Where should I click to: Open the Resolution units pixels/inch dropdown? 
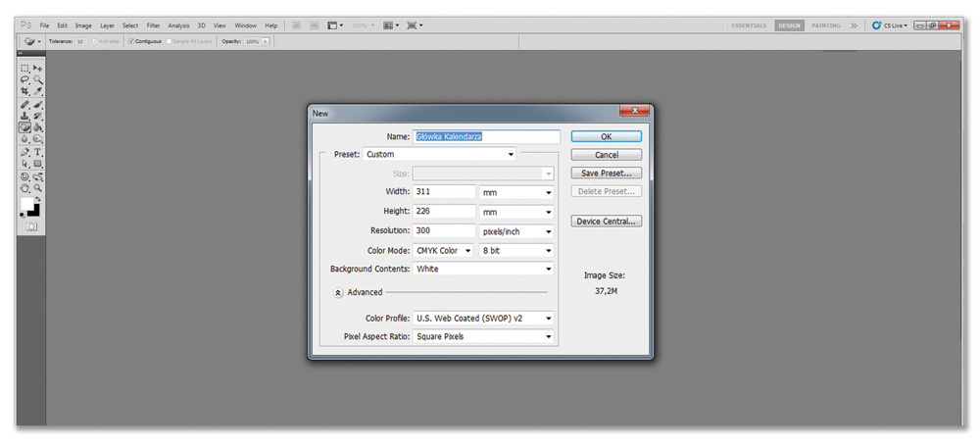[516, 231]
